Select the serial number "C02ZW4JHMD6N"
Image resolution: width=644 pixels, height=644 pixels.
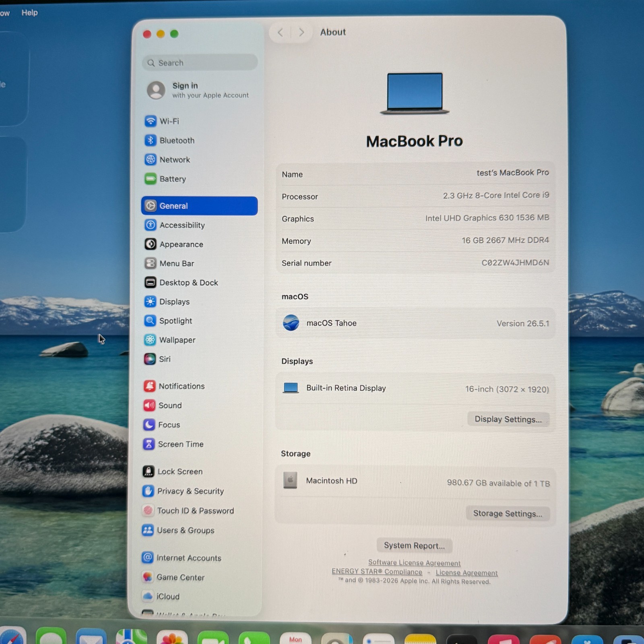pyautogui.click(x=515, y=262)
